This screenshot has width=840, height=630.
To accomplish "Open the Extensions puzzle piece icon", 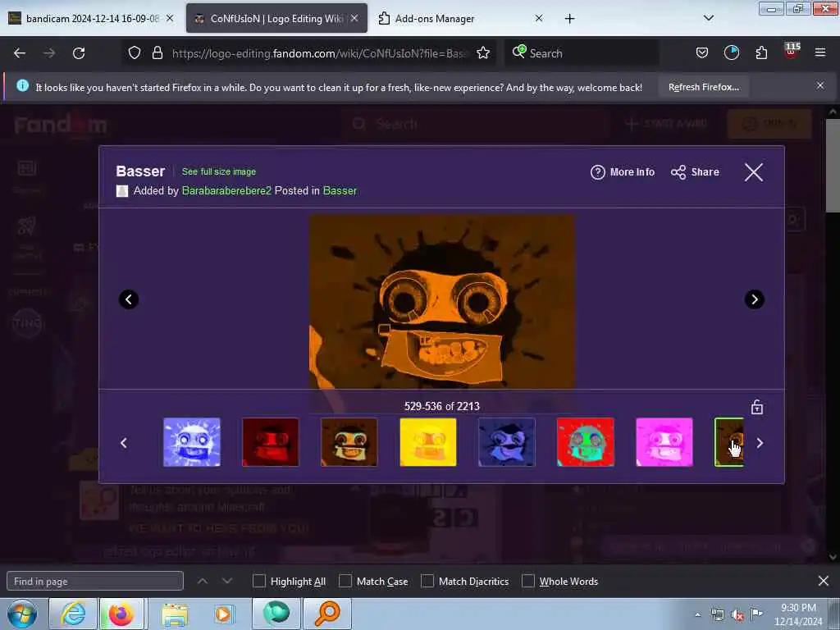I will click(761, 52).
